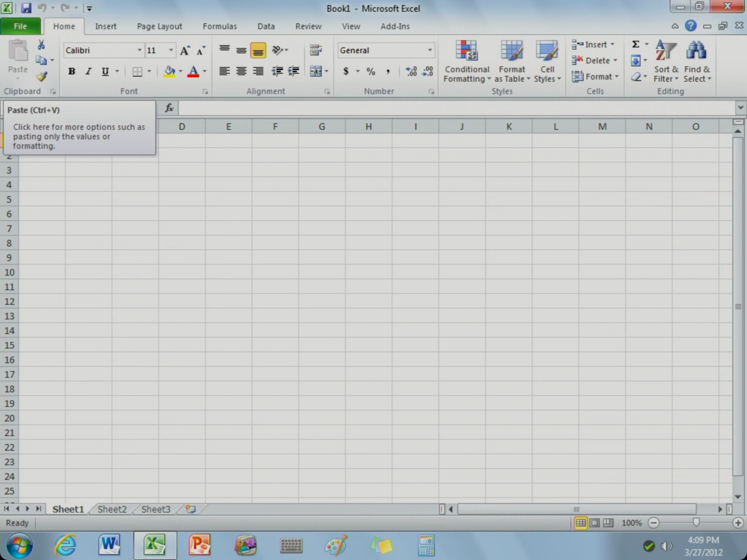Screen dimensions: 747x560
Task: Toggle Italic formatting
Action: [88, 71]
